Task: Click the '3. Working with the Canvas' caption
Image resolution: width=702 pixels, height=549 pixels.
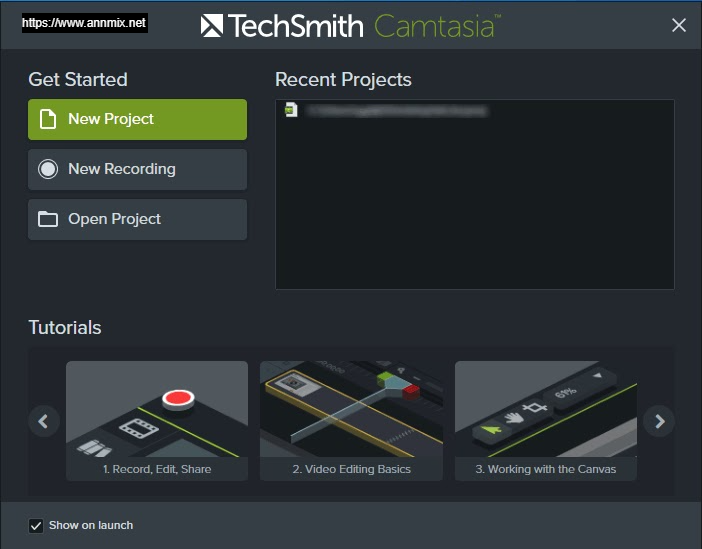Action: tap(546, 469)
